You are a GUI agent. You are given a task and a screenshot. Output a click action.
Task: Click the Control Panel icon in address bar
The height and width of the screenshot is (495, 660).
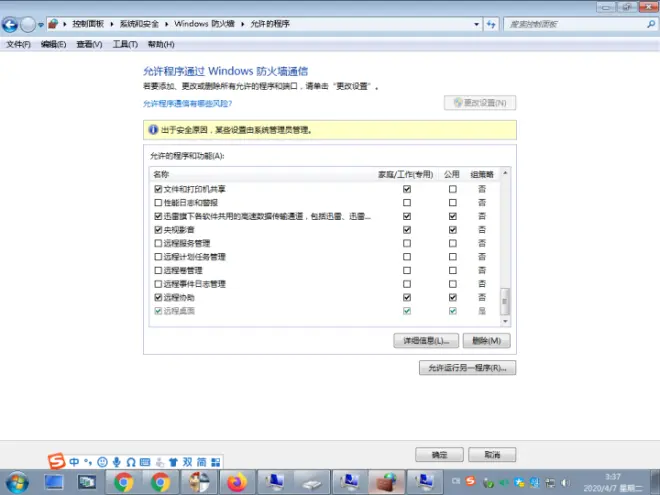53,24
